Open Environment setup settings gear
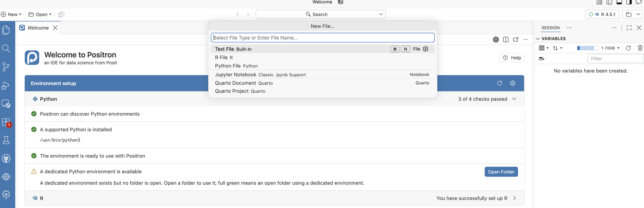Image resolution: width=644 pixels, height=208 pixels. [513, 83]
